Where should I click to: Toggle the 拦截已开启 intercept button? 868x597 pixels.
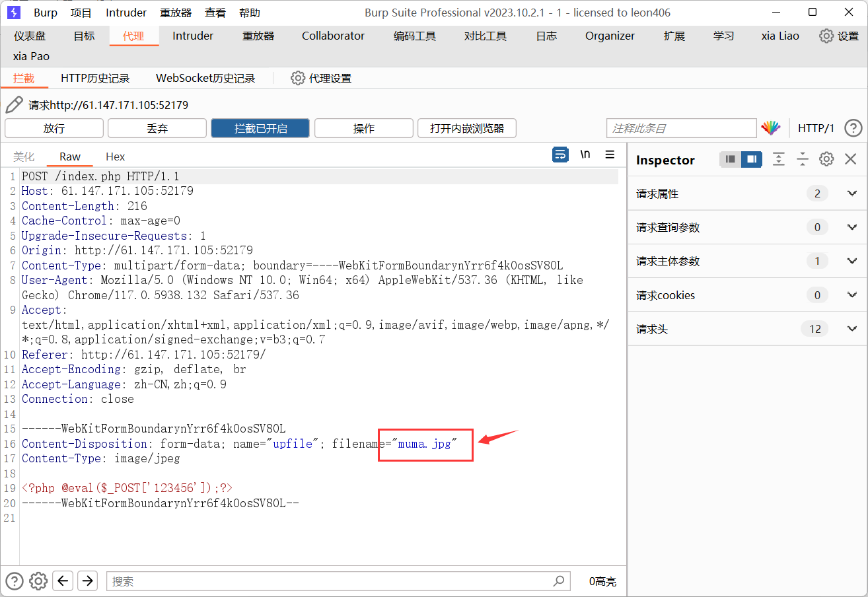click(x=260, y=128)
